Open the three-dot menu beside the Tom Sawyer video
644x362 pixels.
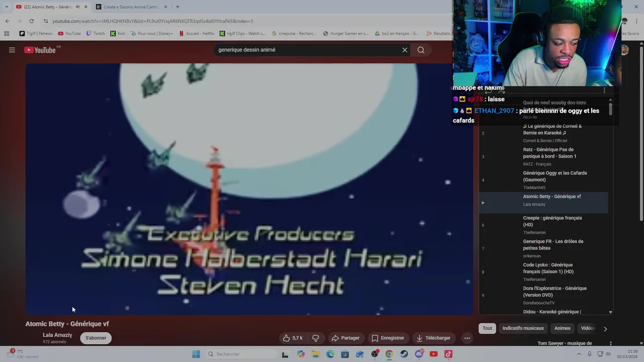tap(610, 343)
